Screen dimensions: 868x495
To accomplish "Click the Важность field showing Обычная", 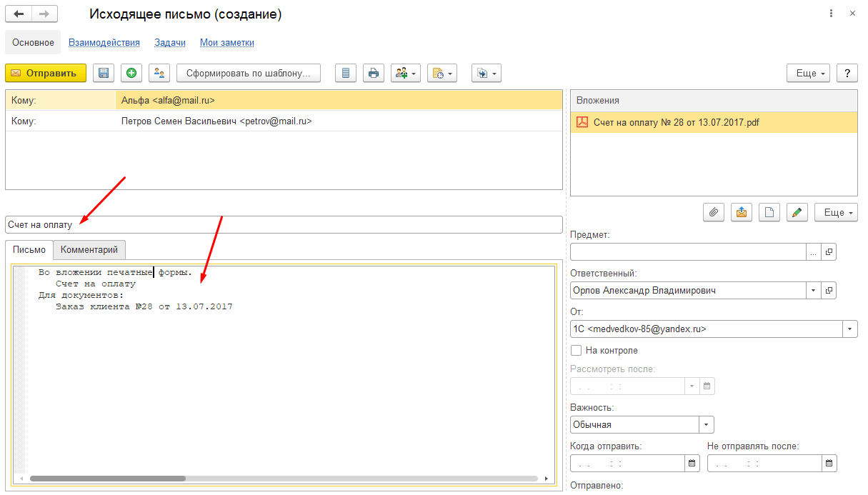I will 635,424.
